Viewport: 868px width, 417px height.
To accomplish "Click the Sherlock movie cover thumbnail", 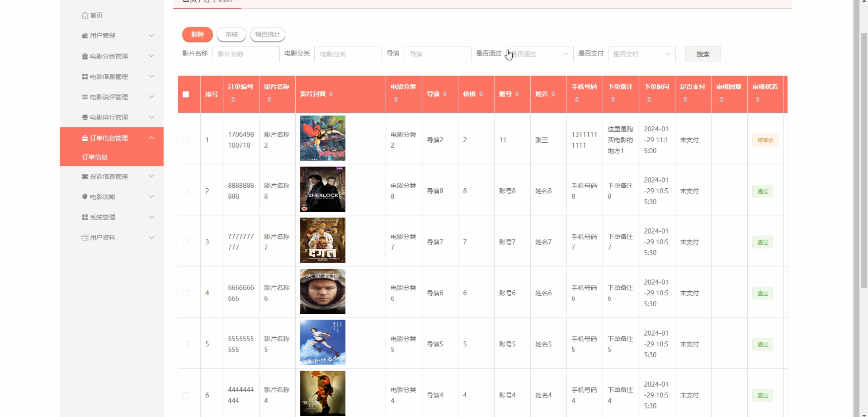I will [x=322, y=189].
